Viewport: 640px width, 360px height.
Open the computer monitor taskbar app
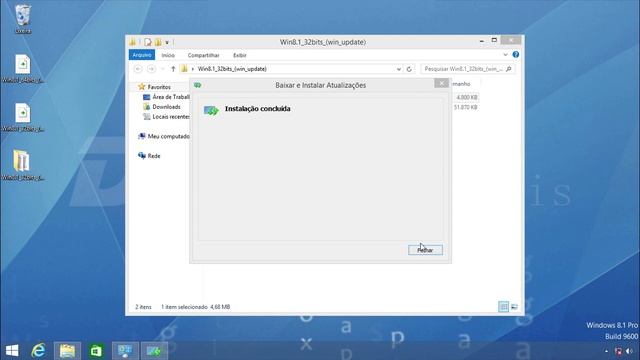coord(125,351)
